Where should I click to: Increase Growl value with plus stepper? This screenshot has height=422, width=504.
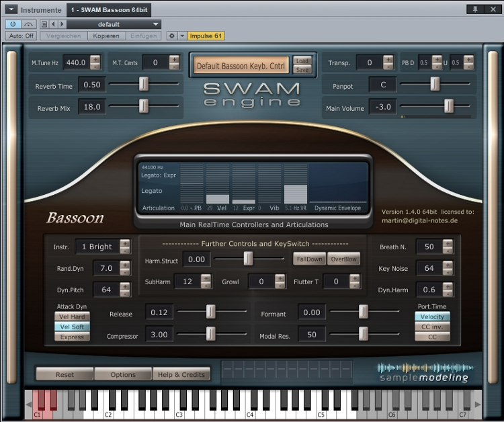coord(280,278)
